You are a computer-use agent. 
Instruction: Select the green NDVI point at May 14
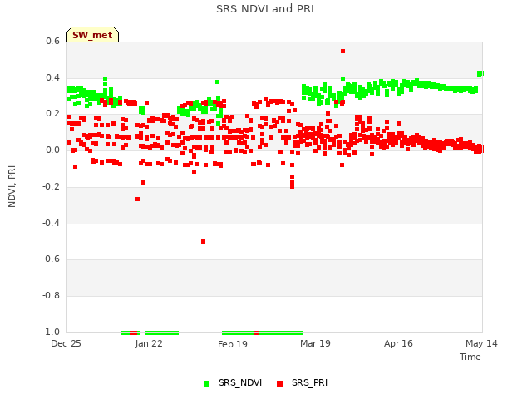point(480,74)
